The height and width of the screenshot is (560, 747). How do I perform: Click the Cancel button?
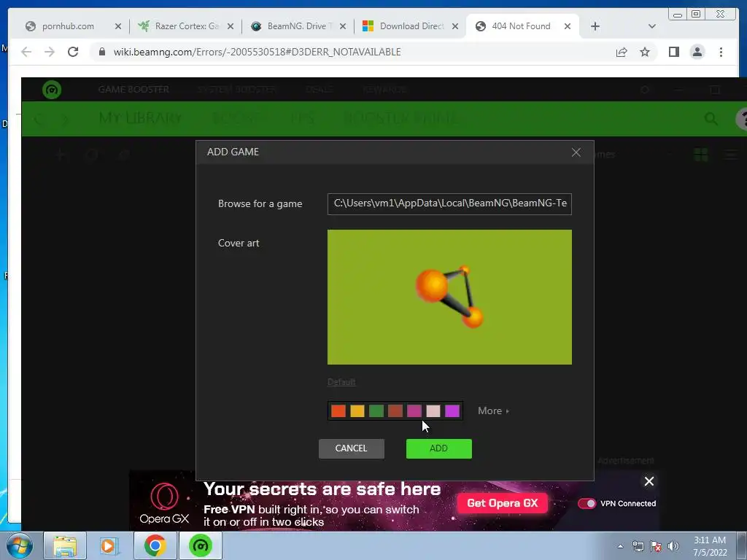click(x=351, y=448)
